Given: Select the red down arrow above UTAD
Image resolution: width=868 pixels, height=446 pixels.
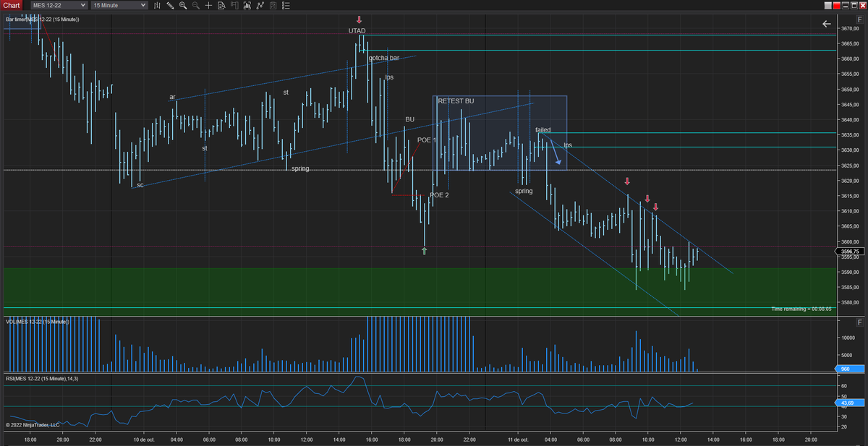Looking at the screenshot, I should tap(359, 20).
